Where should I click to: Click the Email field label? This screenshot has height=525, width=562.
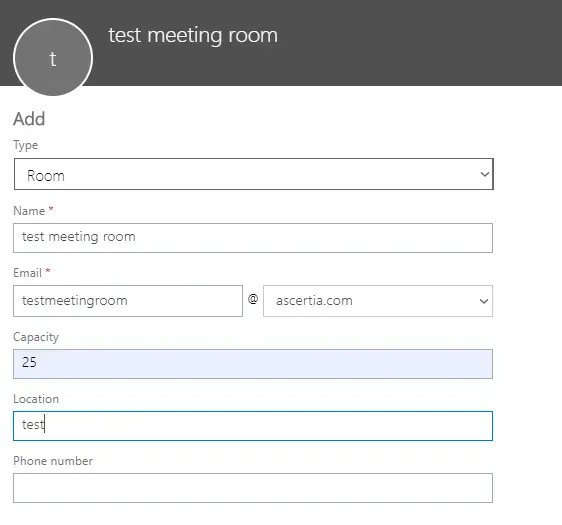(28, 273)
